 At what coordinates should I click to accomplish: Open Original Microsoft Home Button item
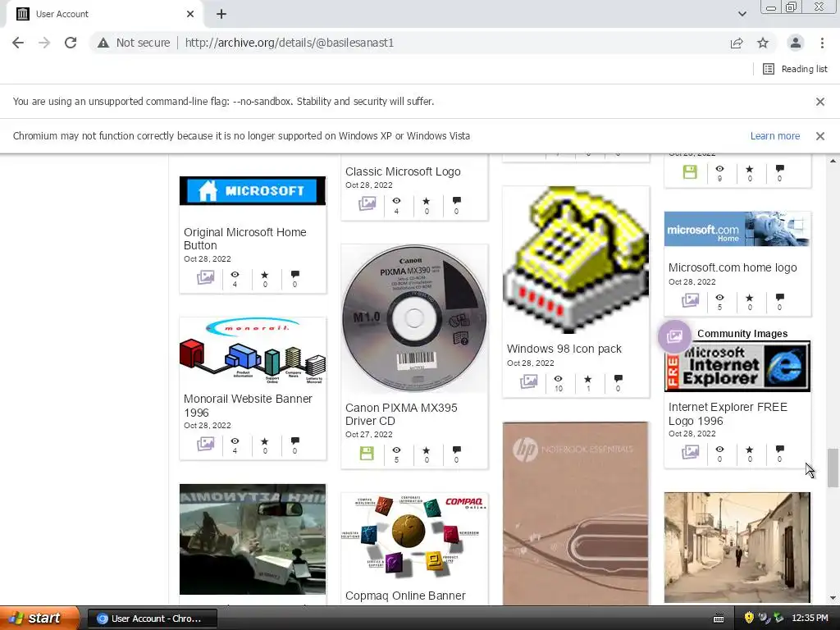244,239
